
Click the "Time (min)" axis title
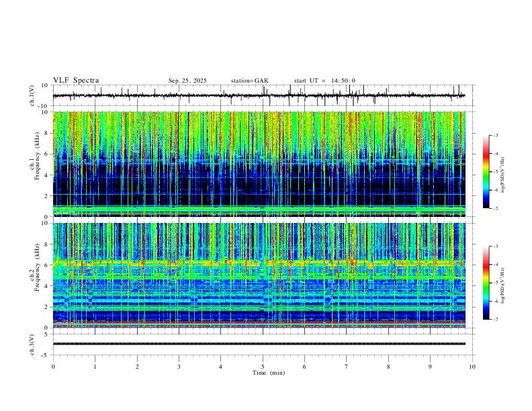[269, 373]
